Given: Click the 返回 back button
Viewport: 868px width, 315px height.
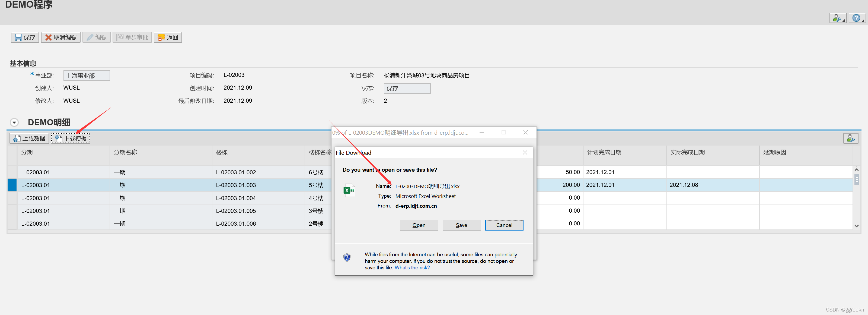Looking at the screenshot, I should [168, 37].
